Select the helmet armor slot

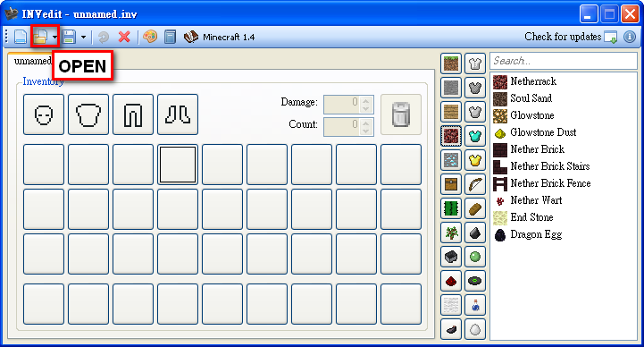44,114
